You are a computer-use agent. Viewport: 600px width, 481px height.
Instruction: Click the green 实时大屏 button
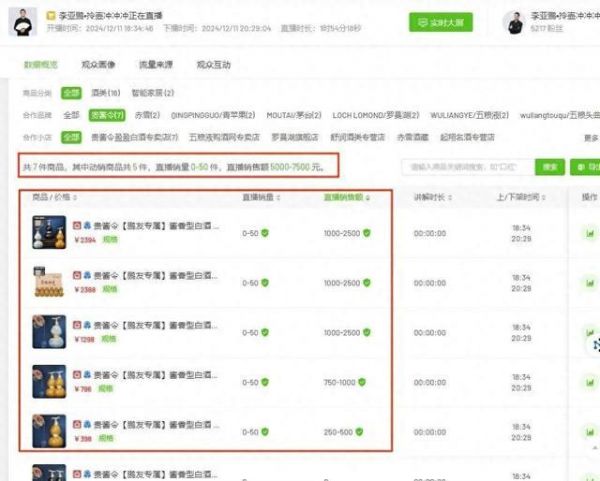pos(440,22)
